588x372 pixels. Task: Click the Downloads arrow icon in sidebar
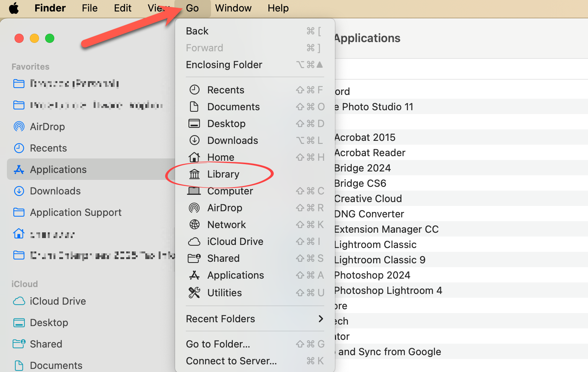[x=19, y=191]
